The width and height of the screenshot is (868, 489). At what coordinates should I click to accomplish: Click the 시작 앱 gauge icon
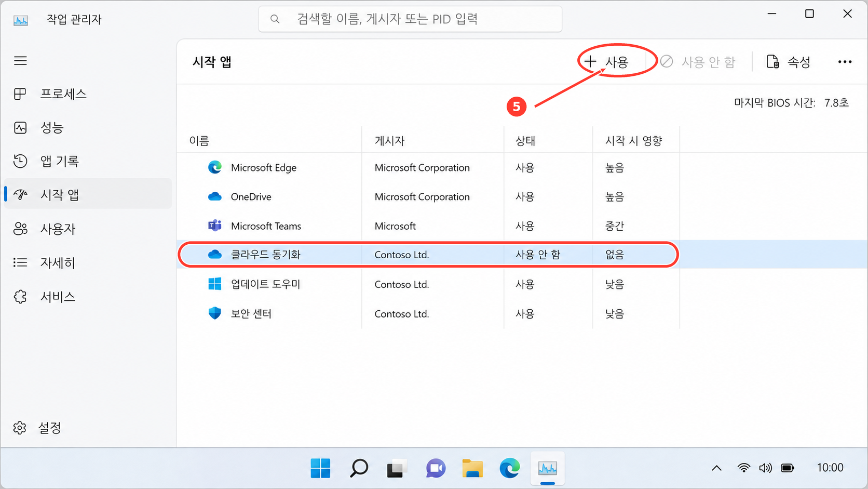coord(20,194)
